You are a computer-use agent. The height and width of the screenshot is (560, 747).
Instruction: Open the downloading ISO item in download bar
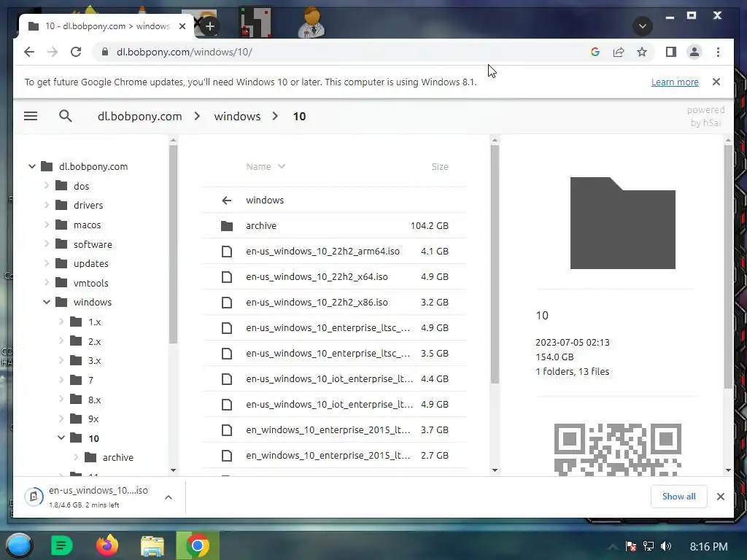88,497
